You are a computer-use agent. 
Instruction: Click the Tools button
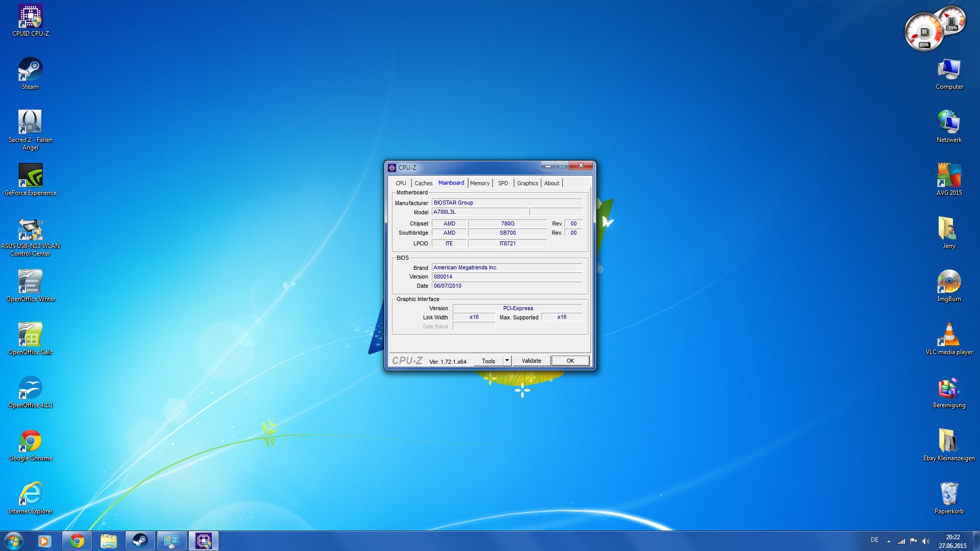[488, 361]
